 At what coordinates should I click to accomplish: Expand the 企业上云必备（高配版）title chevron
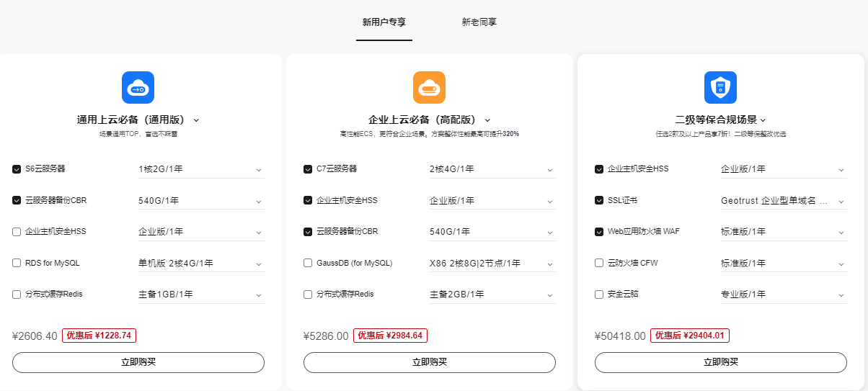487,120
